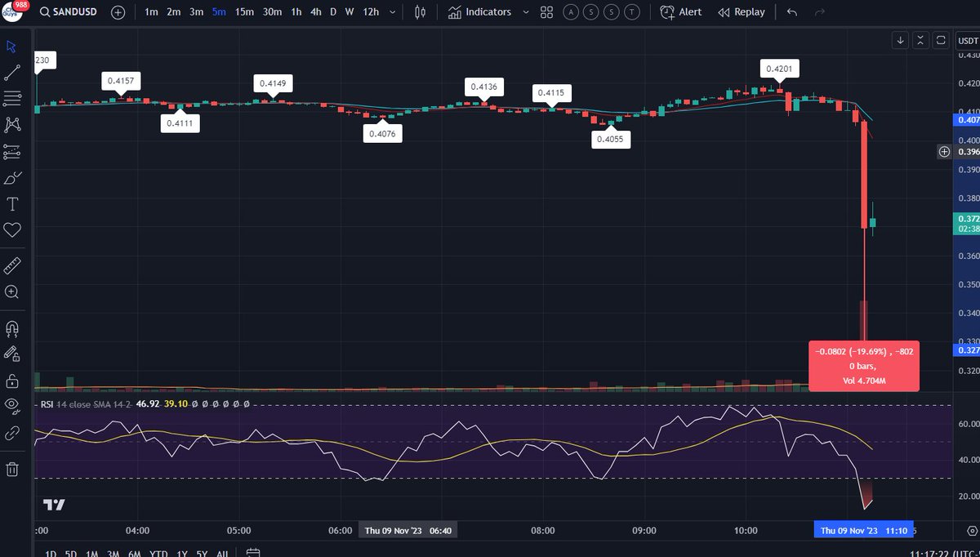The width and height of the screenshot is (980, 557).
Task: Switch to the 15m interval
Action: [x=244, y=11]
